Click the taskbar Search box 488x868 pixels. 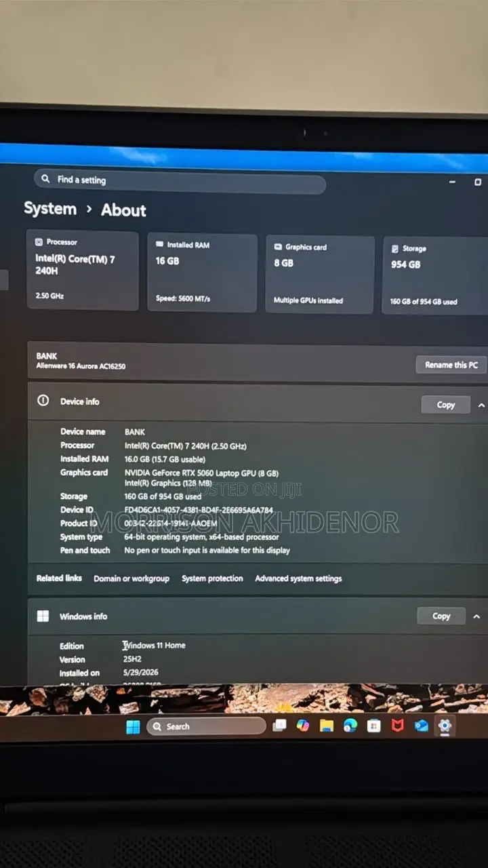206,726
